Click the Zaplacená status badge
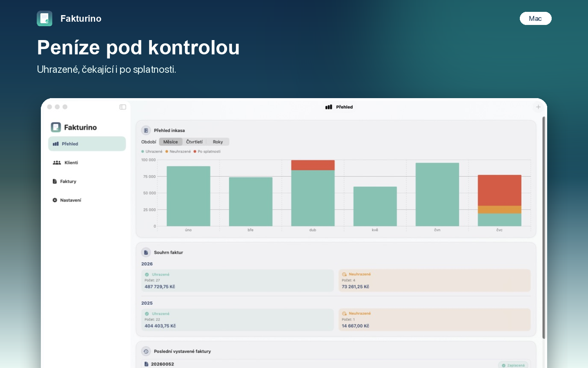This screenshot has width=588, height=368. click(x=513, y=365)
